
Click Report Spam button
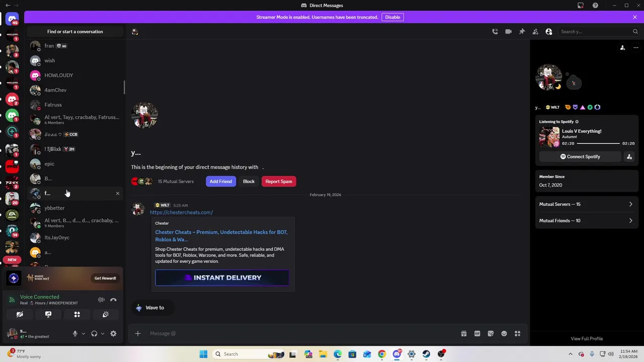point(279,182)
